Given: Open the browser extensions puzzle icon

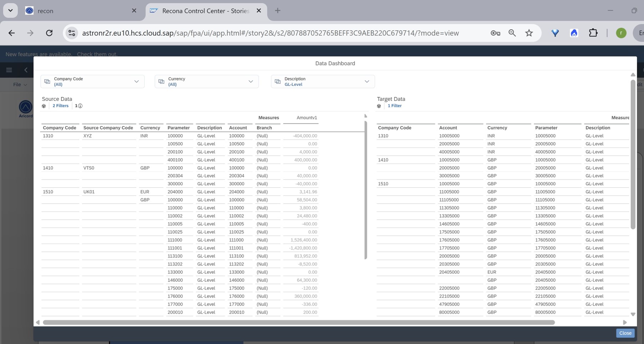Looking at the screenshot, I should coord(593,33).
